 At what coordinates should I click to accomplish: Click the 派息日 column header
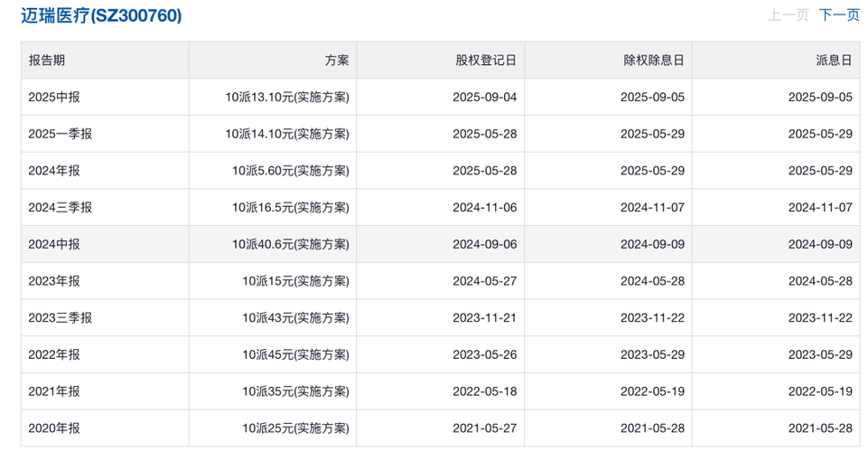click(x=834, y=61)
